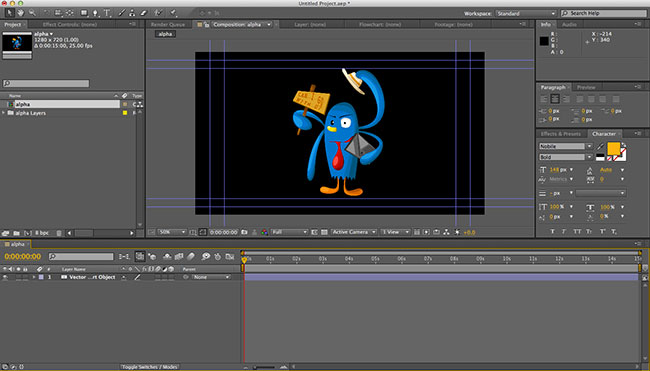
Task: Click the Search Help field
Action: pyautogui.click(x=604, y=14)
